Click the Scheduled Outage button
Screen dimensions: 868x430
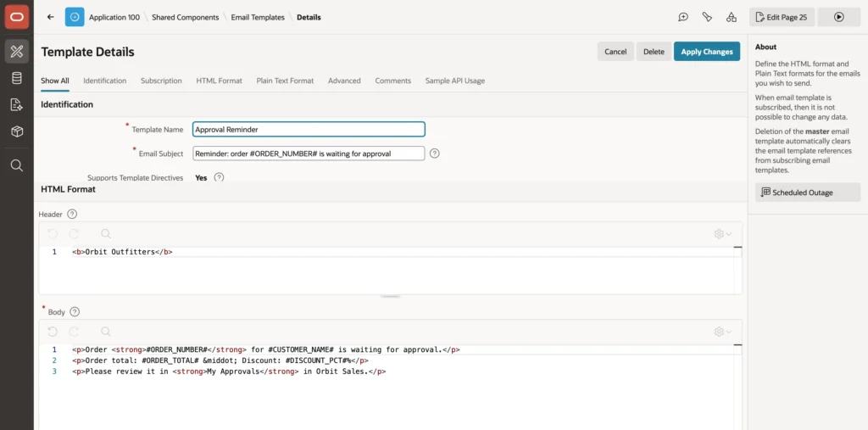(808, 193)
